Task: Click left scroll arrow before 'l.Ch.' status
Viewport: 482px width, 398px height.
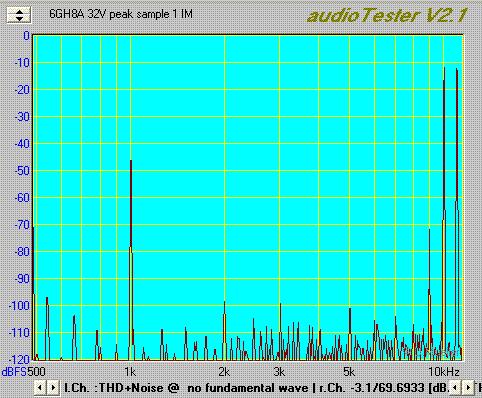Action: click(x=40, y=388)
